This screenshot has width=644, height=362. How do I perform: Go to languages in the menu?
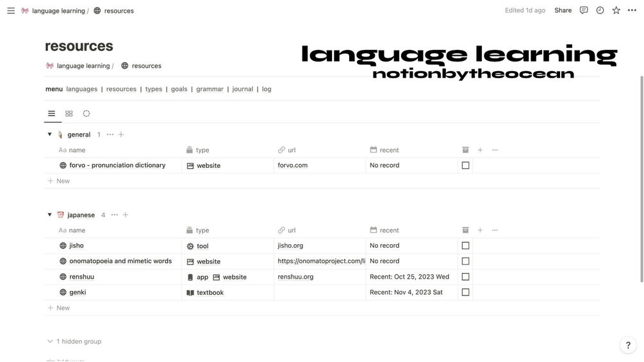coord(82,89)
